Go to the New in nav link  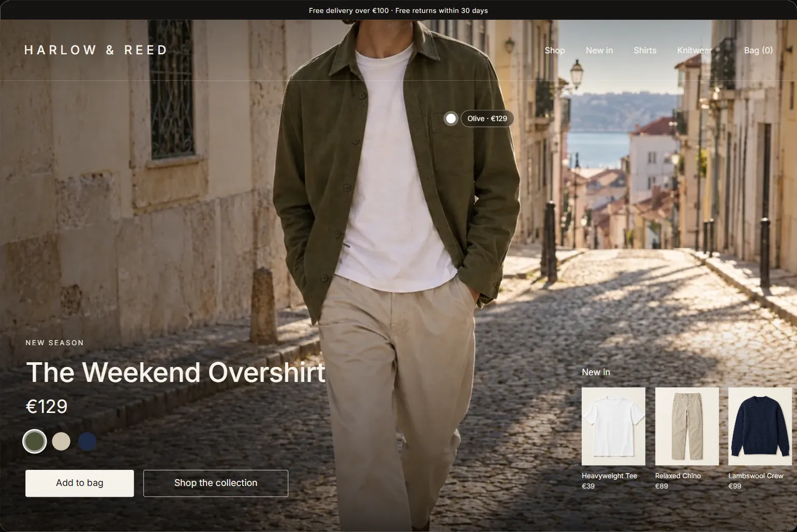pyautogui.click(x=599, y=50)
